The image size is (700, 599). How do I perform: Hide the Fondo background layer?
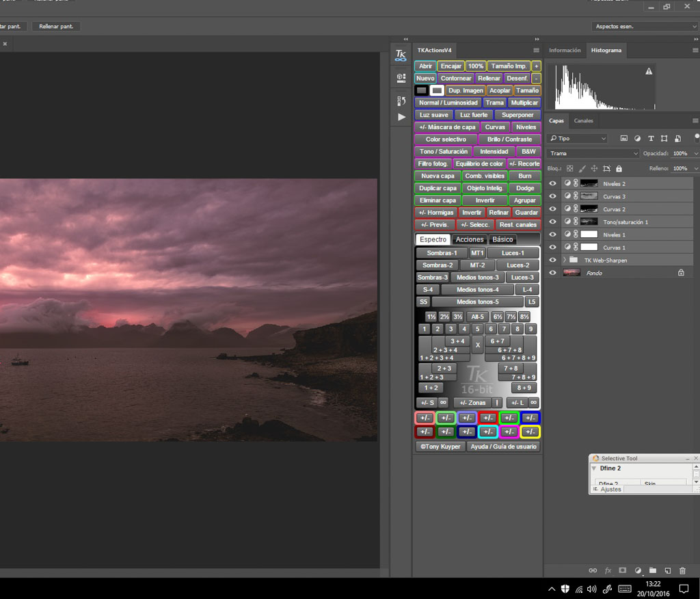pyautogui.click(x=552, y=273)
